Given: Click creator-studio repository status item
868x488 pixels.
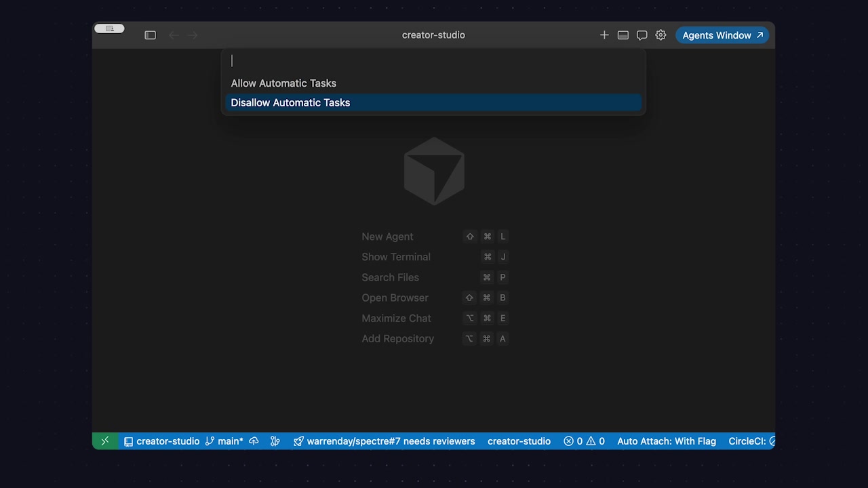Looking at the screenshot, I should 161,441.
